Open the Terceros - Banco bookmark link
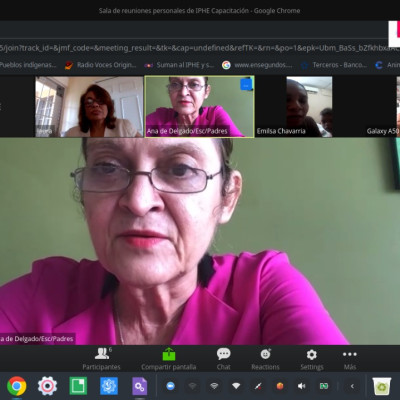 click(x=334, y=65)
